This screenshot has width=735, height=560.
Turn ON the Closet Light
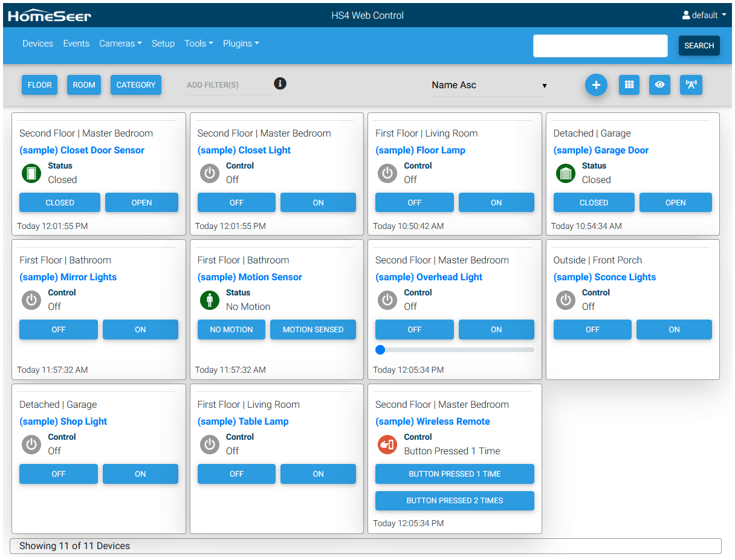tap(318, 203)
